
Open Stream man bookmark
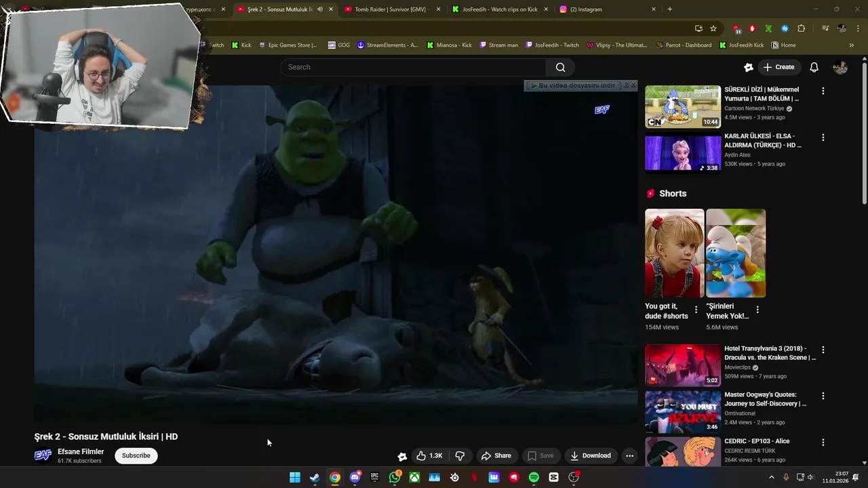click(x=498, y=45)
